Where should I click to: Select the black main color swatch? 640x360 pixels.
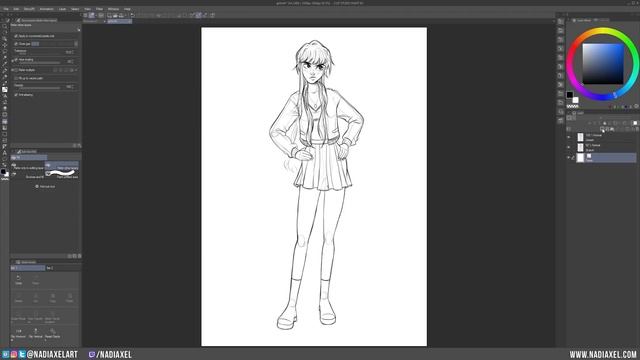[x=569, y=95]
